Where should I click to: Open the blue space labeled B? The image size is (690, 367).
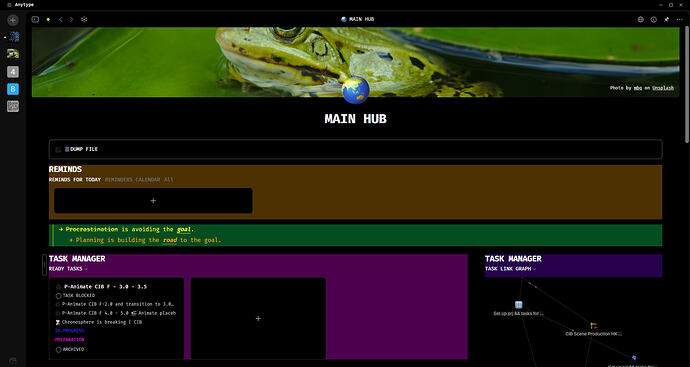13,89
